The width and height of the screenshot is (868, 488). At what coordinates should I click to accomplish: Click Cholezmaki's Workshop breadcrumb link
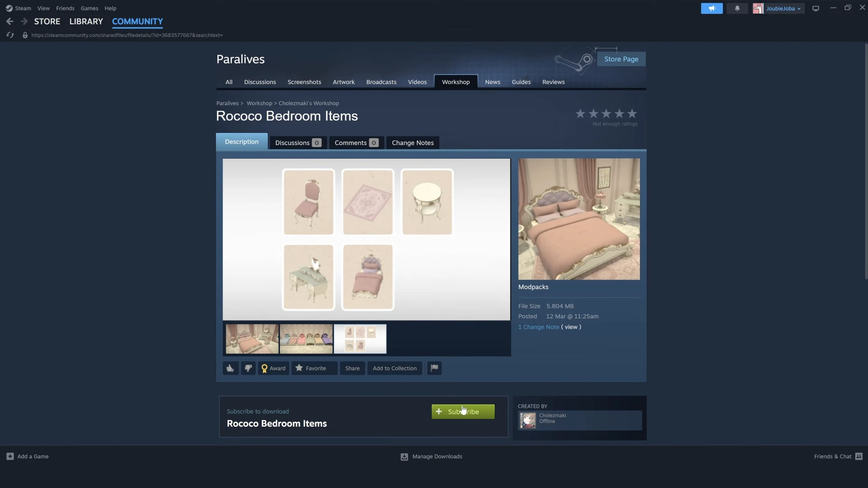click(308, 103)
